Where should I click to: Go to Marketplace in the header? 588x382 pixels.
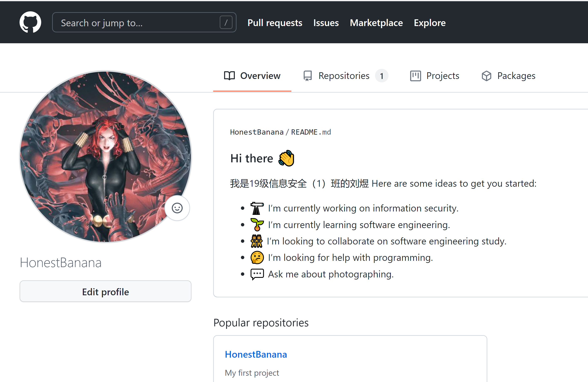pyautogui.click(x=376, y=23)
